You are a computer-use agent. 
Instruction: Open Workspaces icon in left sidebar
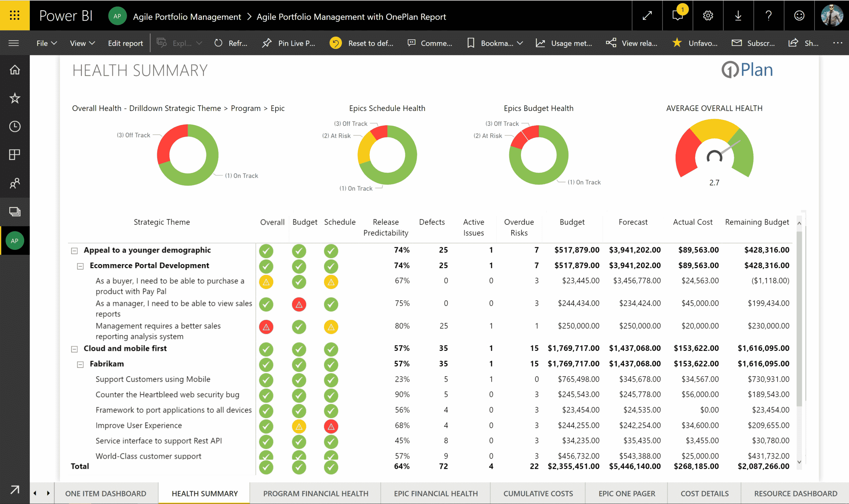coord(15,212)
